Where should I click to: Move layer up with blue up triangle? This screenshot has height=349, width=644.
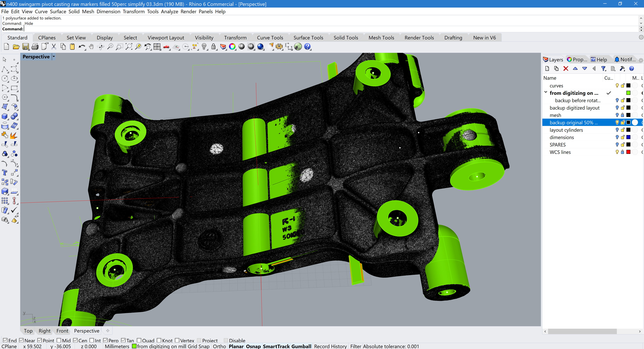[575, 69]
